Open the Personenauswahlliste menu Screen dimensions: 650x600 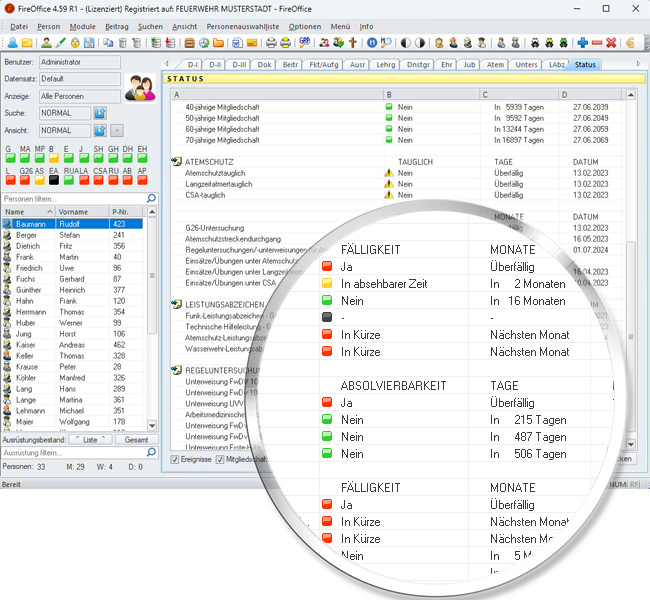[x=240, y=26]
